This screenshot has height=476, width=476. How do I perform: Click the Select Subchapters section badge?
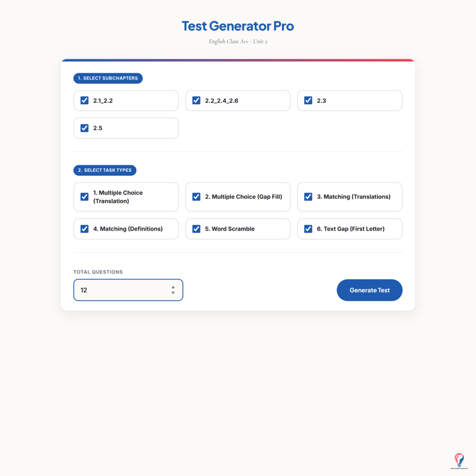pyautogui.click(x=108, y=78)
